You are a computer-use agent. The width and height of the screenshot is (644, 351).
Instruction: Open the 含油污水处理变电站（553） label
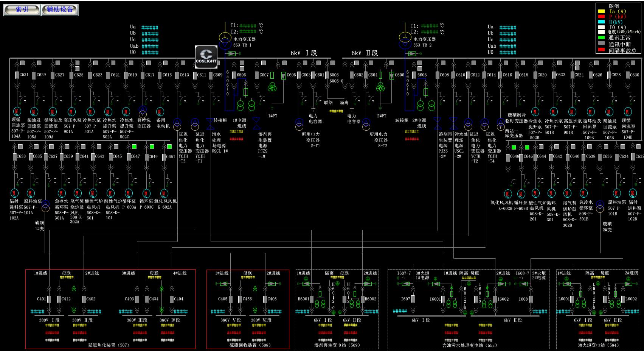469,345
